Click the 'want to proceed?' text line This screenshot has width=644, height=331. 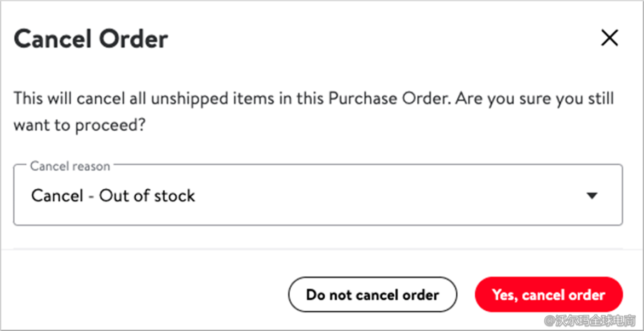pos(79,125)
